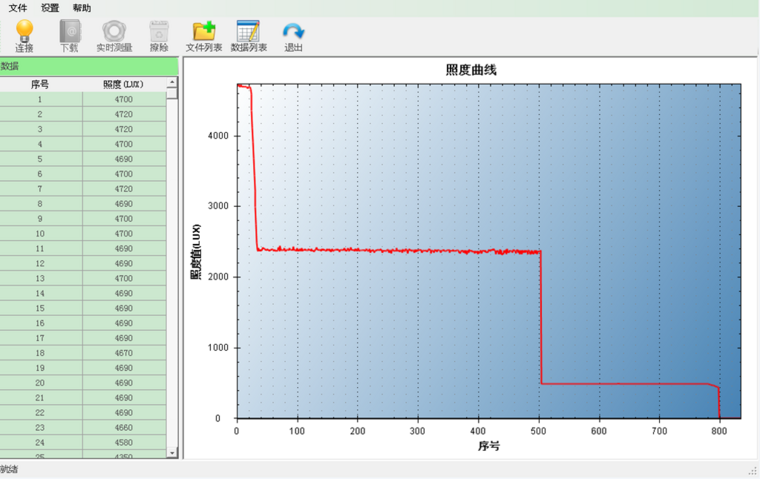Select row 7 illuminance value 4720
Screen dimensions: 760x479
[x=124, y=189]
